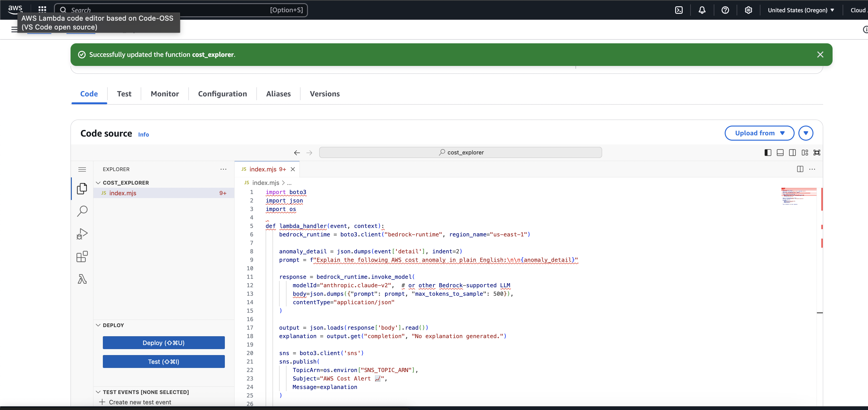The width and height of the screenshot is (868, 410).
Task: Click the 9+ problems badge on index.mjs row
Action: pyautogui.click(x=223, y=193)
